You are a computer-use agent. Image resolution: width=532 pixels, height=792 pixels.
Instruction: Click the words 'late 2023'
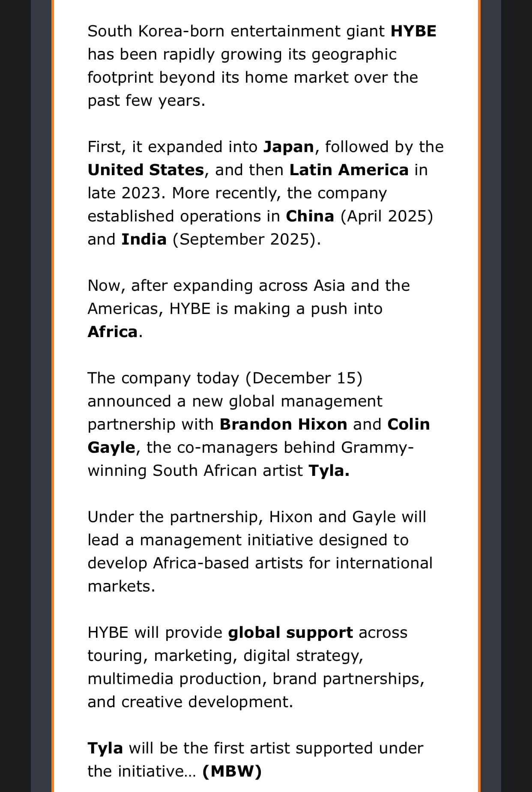pos(126,193)
